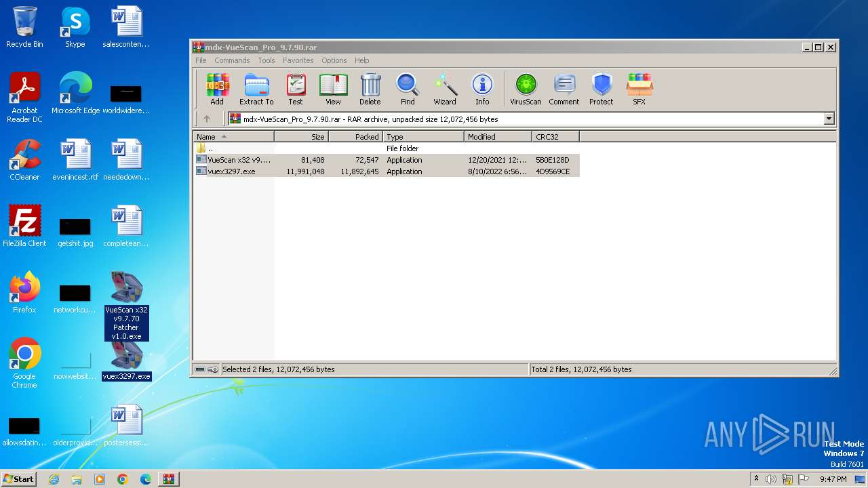Click the Protect shield icon
Image resolution: width=868 pixels, height=488 pixels.
point(601,89)
